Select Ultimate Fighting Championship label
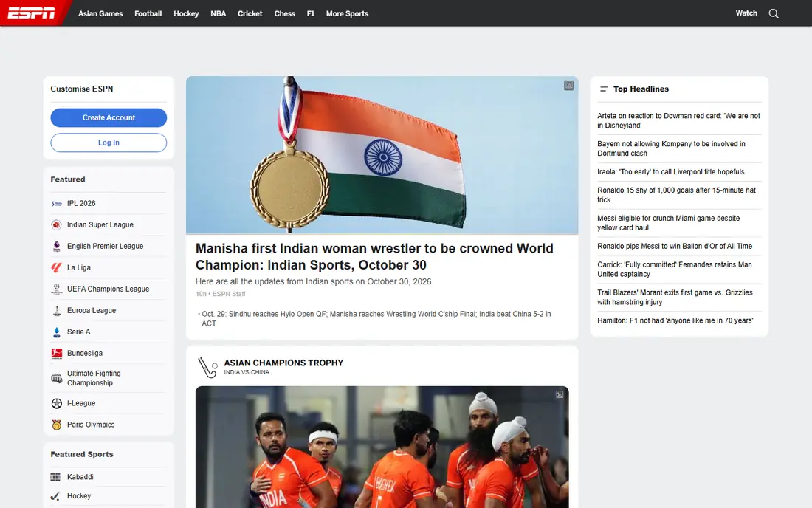The height and width of the screenshot is (508, 812). click(x=94, y=378)
